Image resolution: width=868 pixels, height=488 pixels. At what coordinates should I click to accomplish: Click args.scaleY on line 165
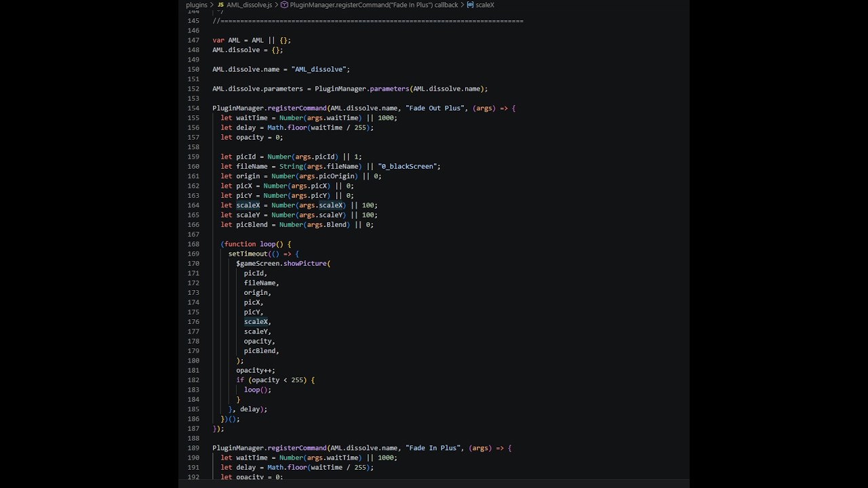[x=321, y=215]
